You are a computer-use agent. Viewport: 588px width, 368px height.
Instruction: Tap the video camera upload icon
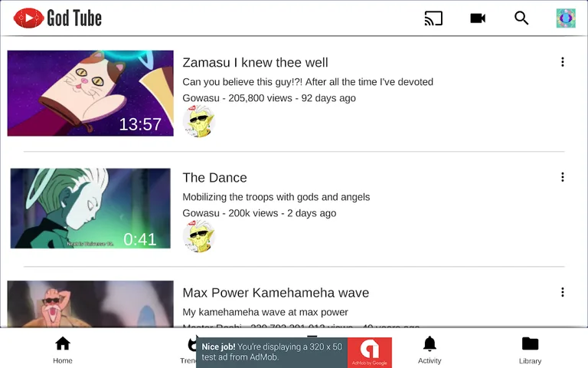[x=478, y=18]
